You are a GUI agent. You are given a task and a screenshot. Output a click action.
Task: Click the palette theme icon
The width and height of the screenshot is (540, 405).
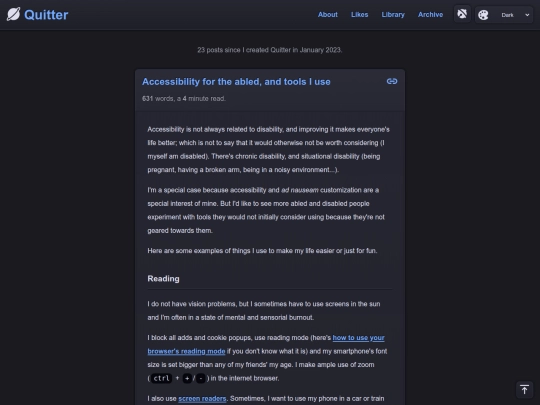click(x=483, y=15)
